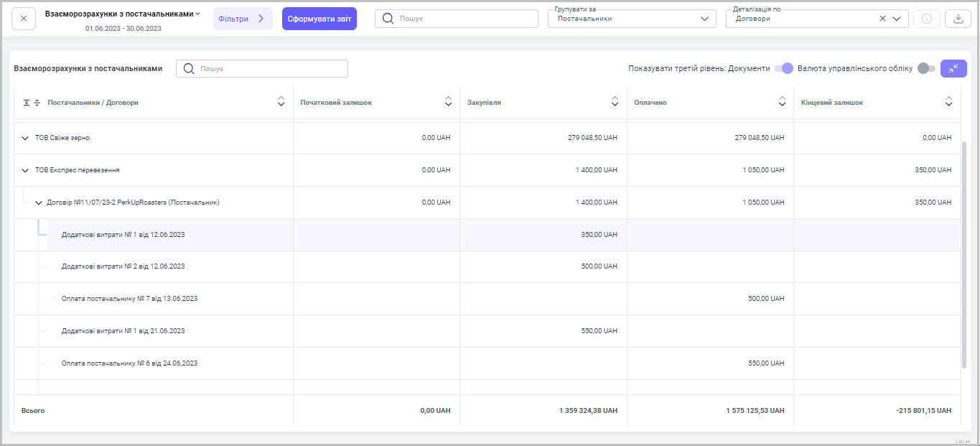The height and width of the screenshot is (446, 980).
Task: Sort by Оплачено column arrows
Action: [782, 102]
